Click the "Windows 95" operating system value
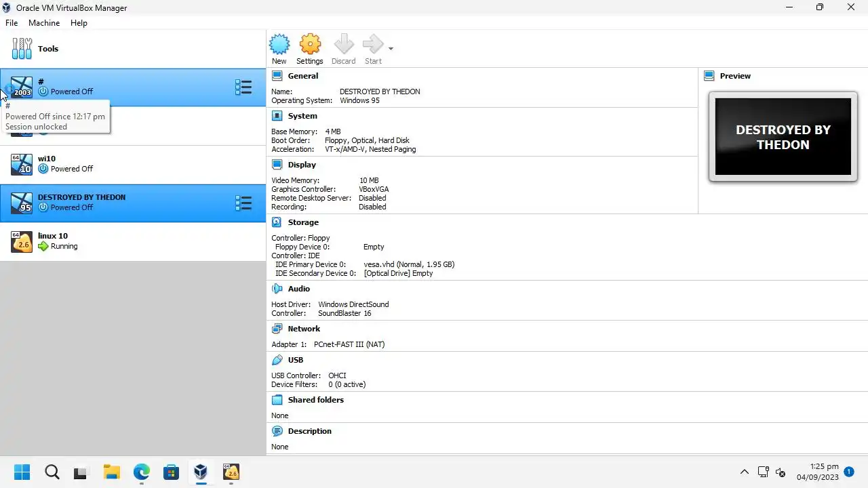The width and height of the screenshot is (868, 488). coord(359,100)
